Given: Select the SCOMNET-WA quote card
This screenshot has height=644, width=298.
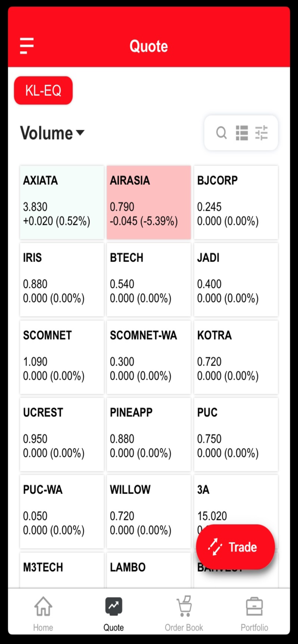Looking at the screenshot, I should 149,357.
